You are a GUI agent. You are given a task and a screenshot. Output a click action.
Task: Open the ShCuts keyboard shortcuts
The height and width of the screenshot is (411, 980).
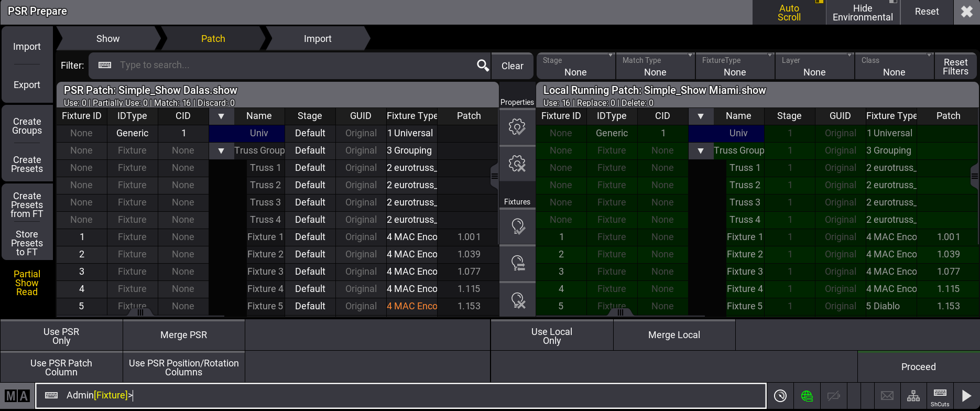click(x=940, y=397)
